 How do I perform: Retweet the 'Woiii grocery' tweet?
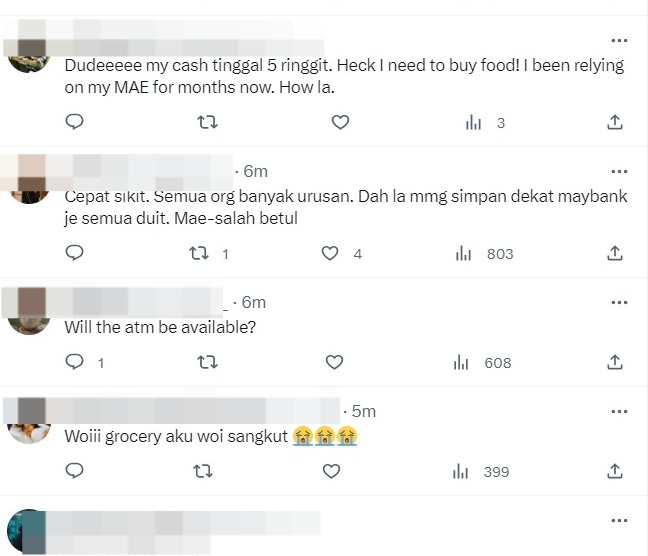207,471
